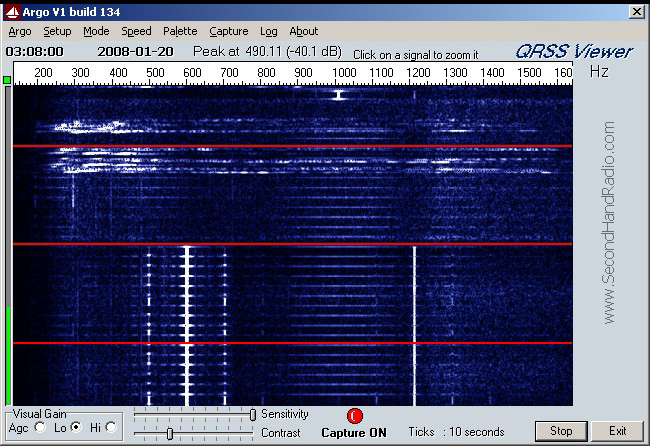The height and width of the screenshot is (446, 650).
Task: Select the Agc visual gain radio button
Action: (40, 427)
